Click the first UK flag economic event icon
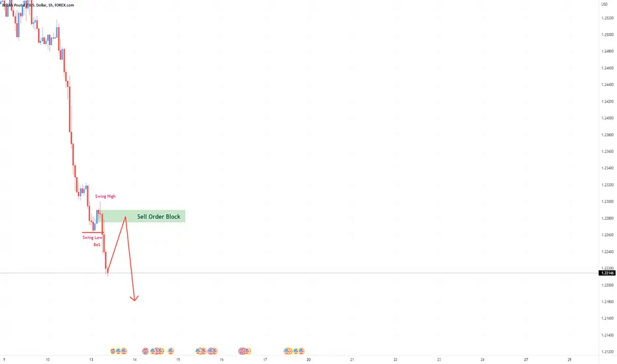Viewport: 617px width, 364px height. (113, 351)
